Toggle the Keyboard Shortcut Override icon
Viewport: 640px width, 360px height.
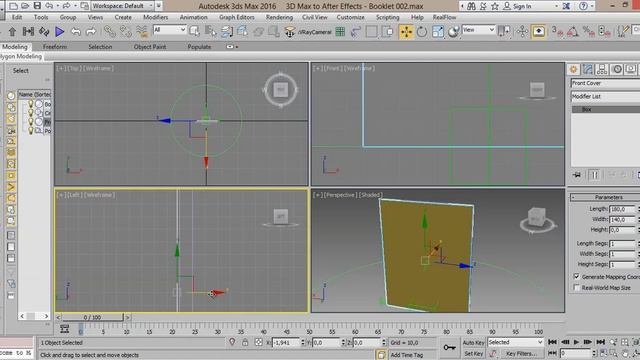point(538,31)
